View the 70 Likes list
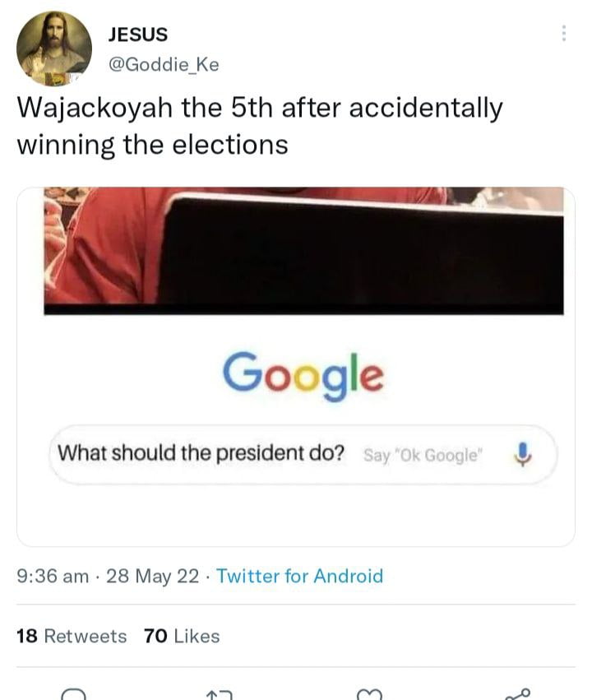The width and height of the screenshot is (592, 700). [181, 636]
